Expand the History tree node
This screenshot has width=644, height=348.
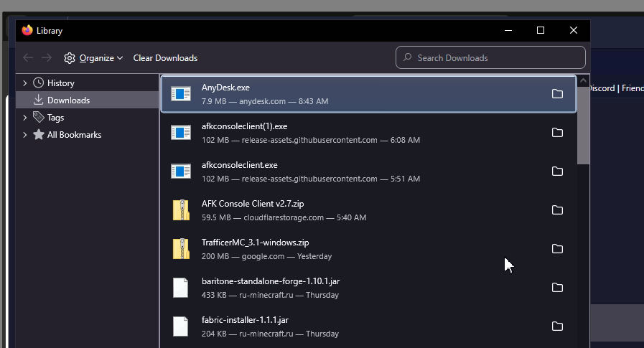24,83
